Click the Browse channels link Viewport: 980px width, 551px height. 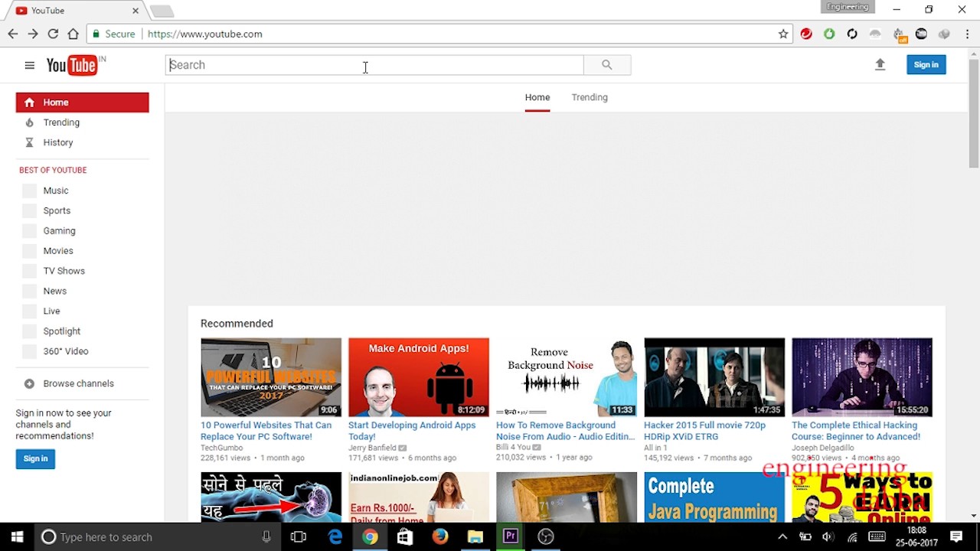pos(78,383)
